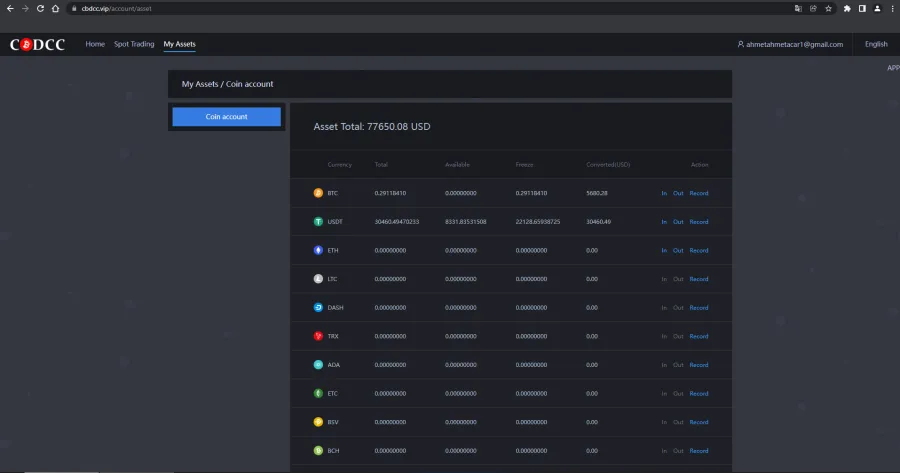Click the browser forward arrow
This screenshot has width=900, height=473.
coord(25,9)
